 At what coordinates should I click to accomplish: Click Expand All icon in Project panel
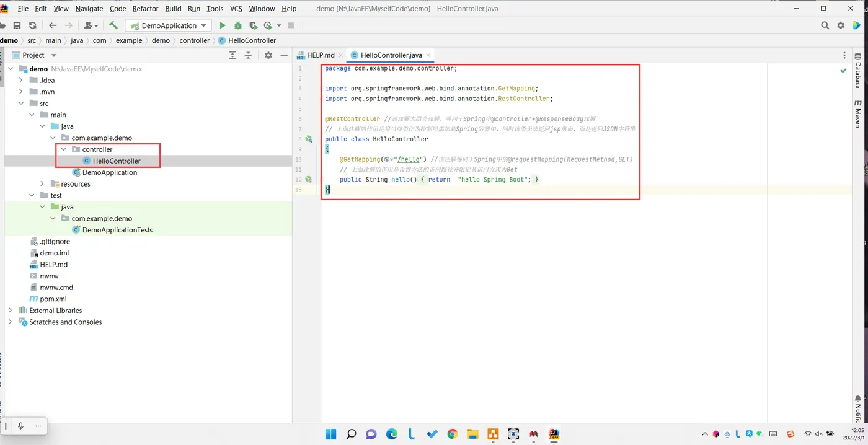232,55
